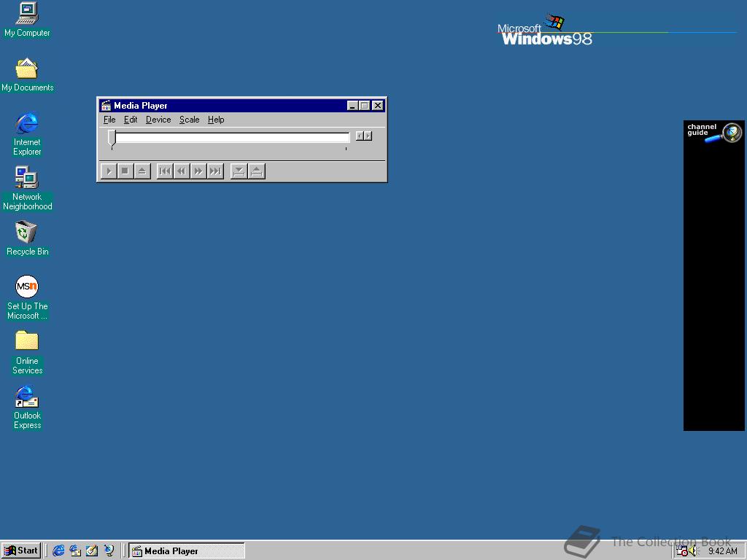Select the My Computer desktop icon

point(27,20)
